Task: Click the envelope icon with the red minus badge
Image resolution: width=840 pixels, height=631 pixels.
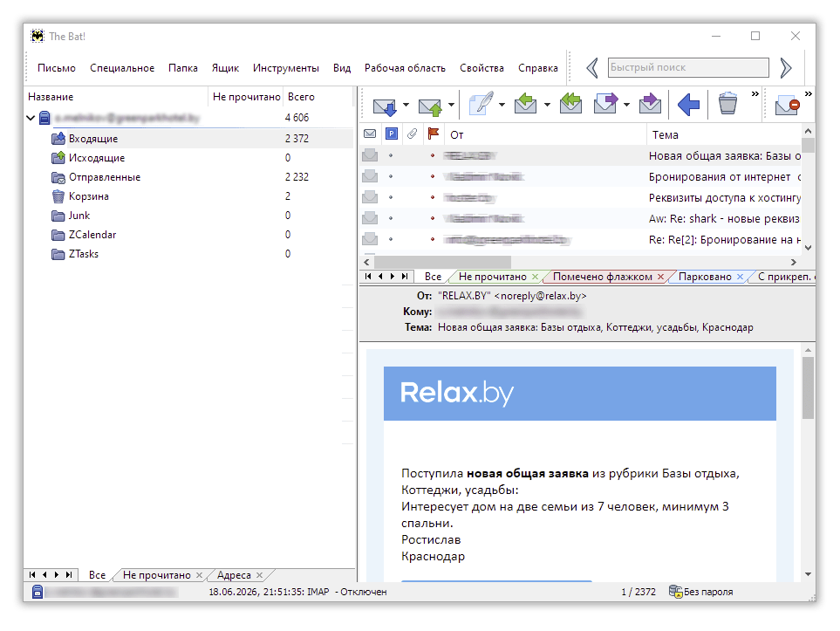Action: (x=788, y=105)
